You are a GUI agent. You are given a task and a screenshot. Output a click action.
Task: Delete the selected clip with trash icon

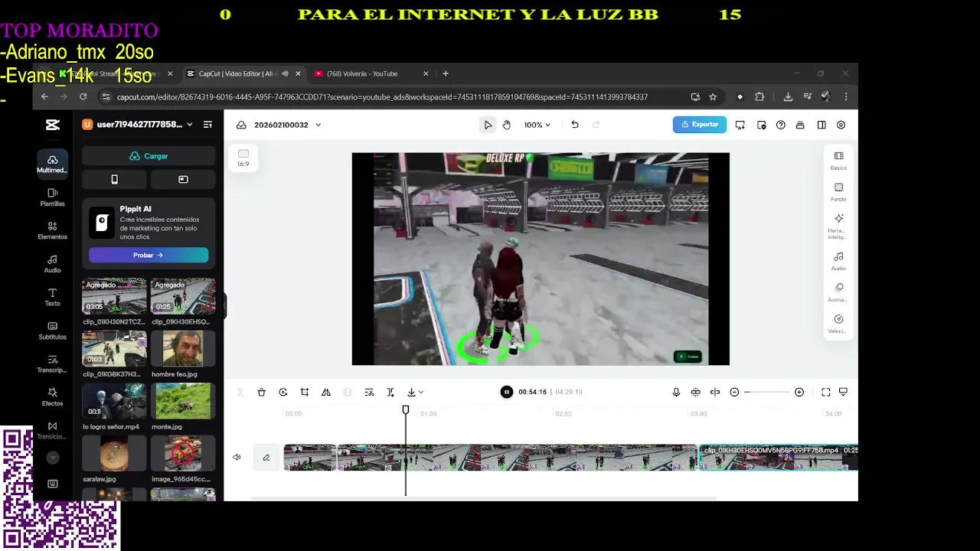point(261,393)
